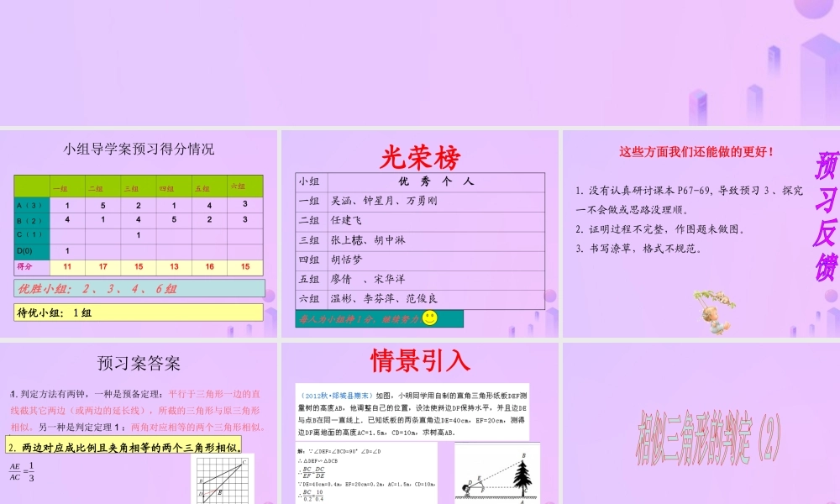The height and width of the screenshot is (504, 840).
Task: Open the 相似三角形的判定(2) title slide
Action: click(701, 423)
